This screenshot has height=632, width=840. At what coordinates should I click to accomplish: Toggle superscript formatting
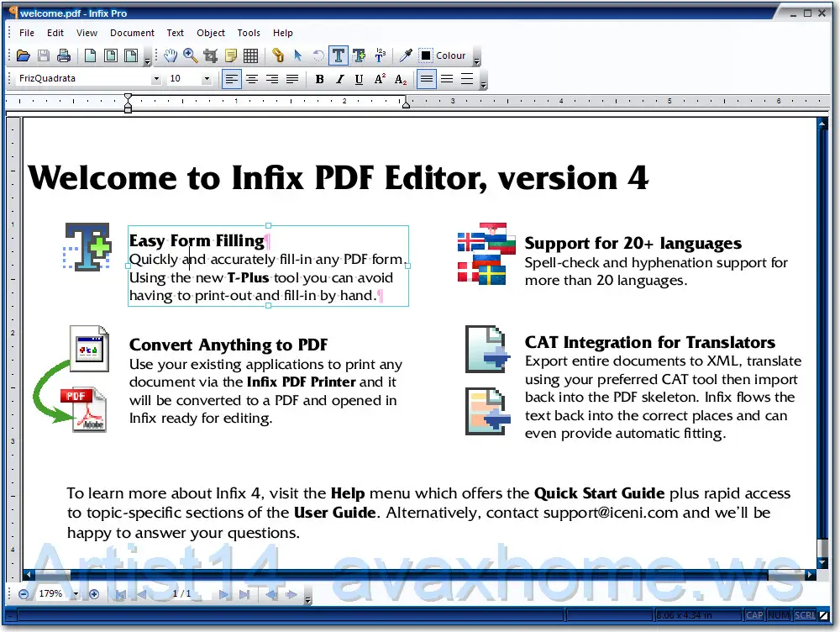pos(380,79)
